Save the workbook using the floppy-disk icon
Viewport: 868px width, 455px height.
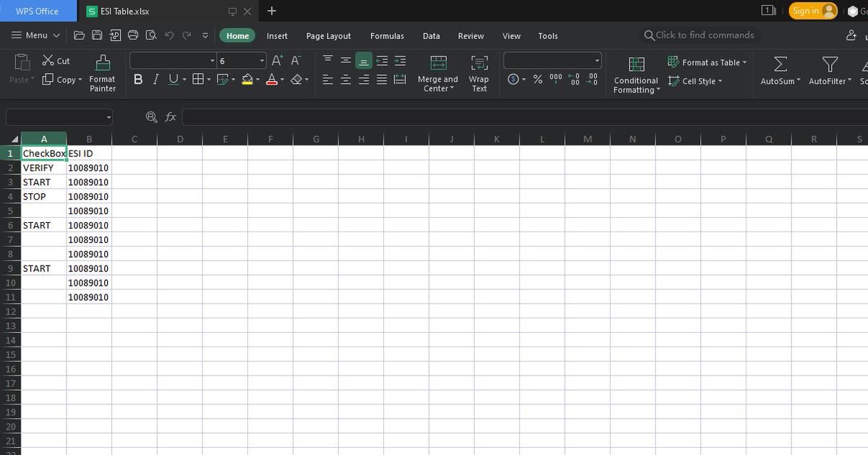pos(97,35)
